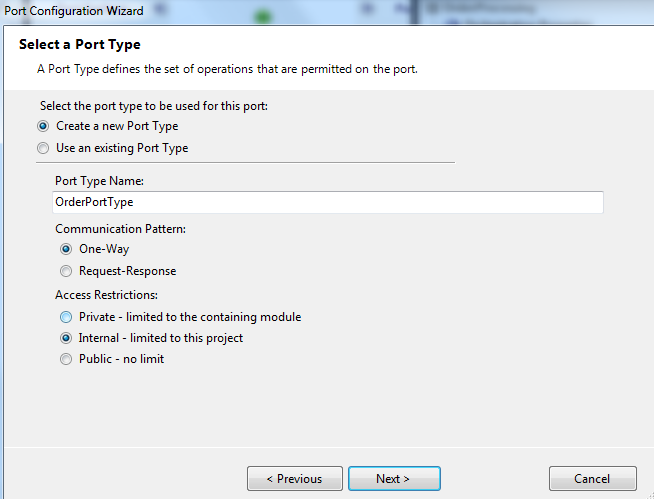
Task: Choose Internal, limited to this project
Action: click(x=66, y=338)
